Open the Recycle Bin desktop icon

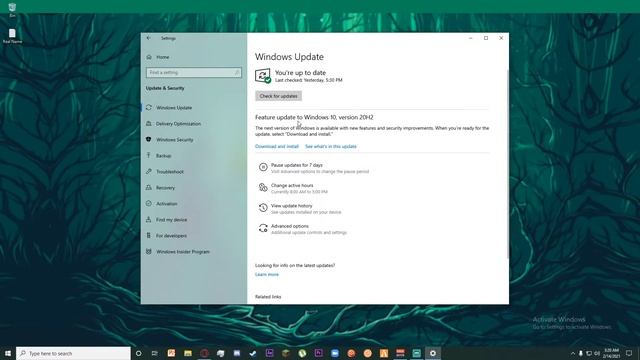(x=12, y=10)
